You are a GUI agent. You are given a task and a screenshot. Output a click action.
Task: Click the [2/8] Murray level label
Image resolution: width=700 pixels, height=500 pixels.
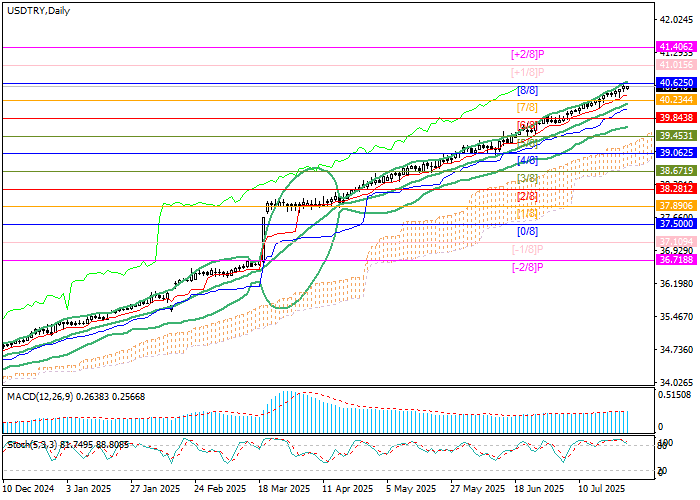click(x=527, y=196)
